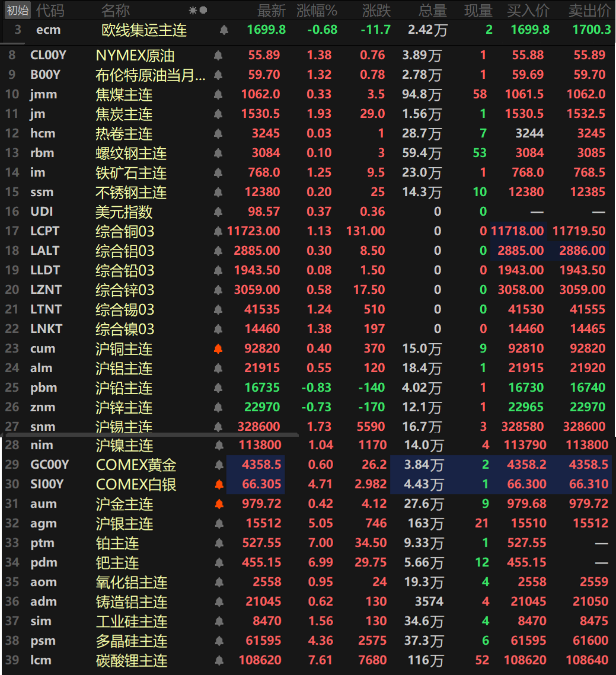Click the bell icon for 铂主连
Image resolution: width=616 pixels, height=675 pixels.
(x=219, y=543)
